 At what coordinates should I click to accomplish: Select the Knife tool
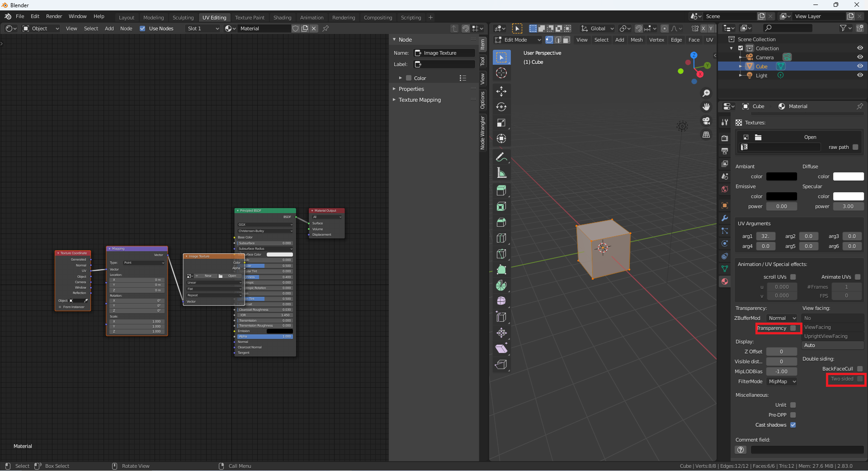click(501, 254)
